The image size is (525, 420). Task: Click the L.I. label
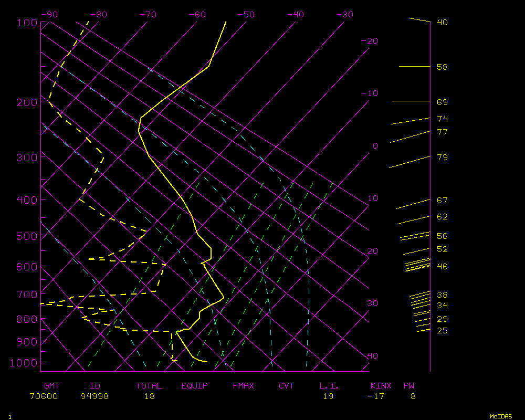pyautogui.click(x=329, y=386)
